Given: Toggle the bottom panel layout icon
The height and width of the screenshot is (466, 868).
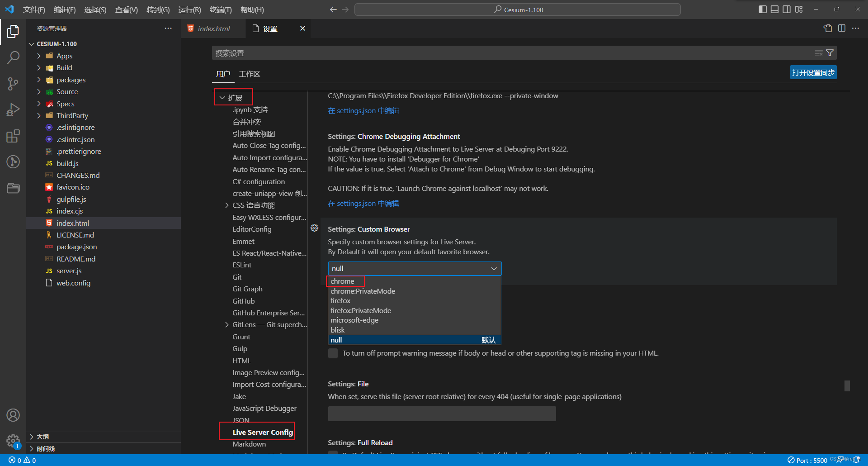Looking at the screenshot, I should pos(774,9).
